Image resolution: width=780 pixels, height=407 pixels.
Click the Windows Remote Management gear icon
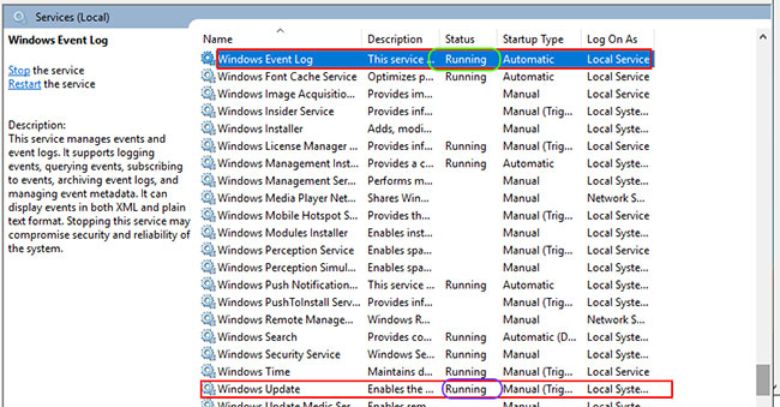coord(208,319)
